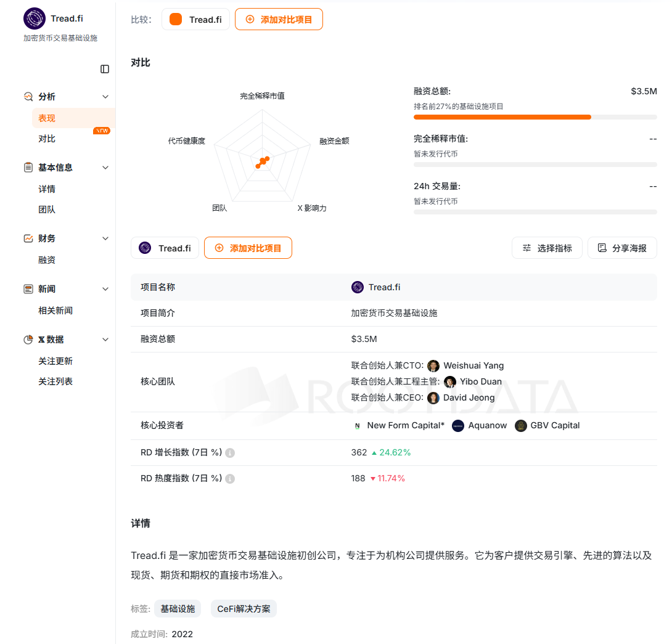The width and height of the screenshot is (672, 644).
Task: Click the GBV Capital logo icon
Action: click(x=521, y=426)
